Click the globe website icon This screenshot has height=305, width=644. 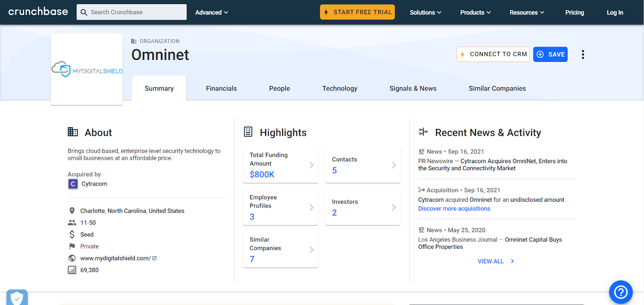click(72, 258)
